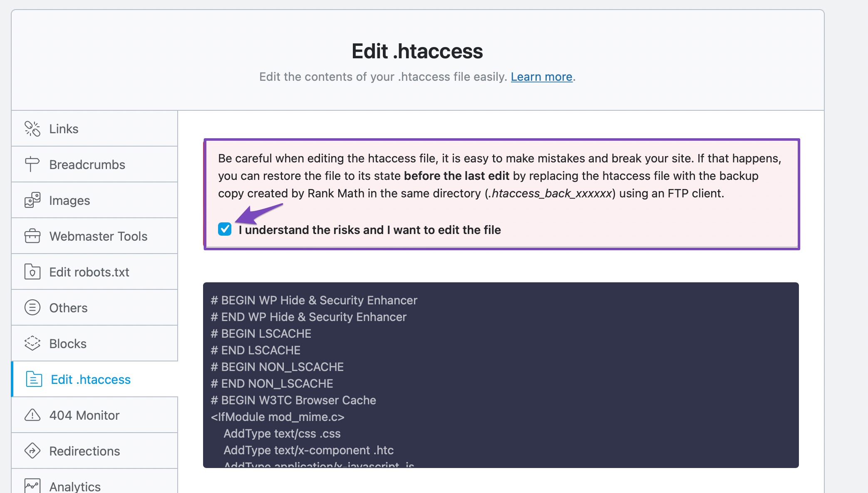Click the Redirections diamond icon

click(32, 451)
